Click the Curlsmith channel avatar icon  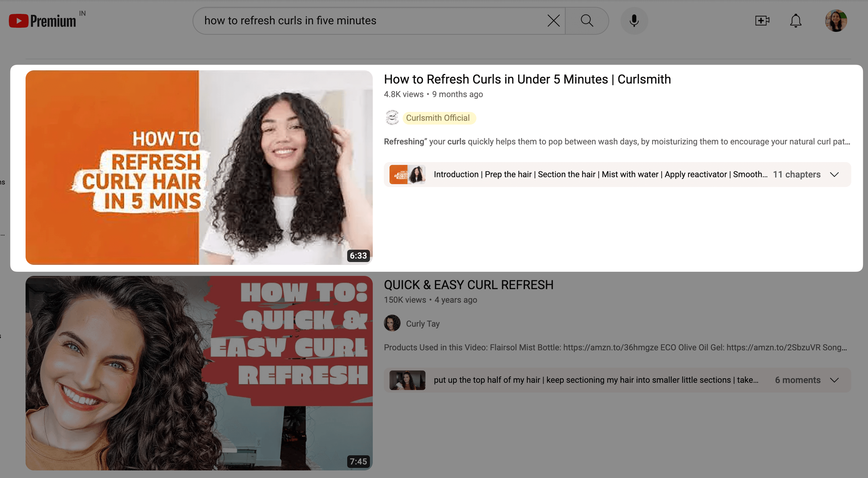click(392, 118)
